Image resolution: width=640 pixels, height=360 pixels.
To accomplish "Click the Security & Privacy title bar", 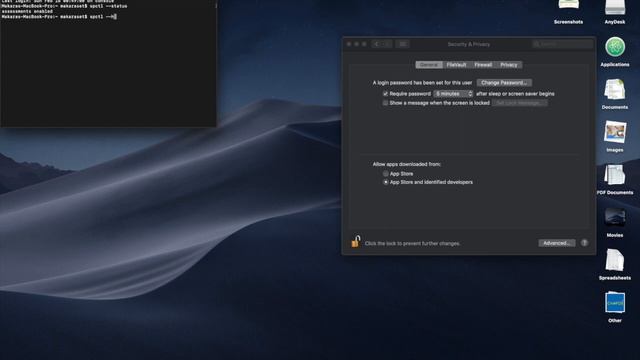I will pyautogui.click(x=469, y=44).
